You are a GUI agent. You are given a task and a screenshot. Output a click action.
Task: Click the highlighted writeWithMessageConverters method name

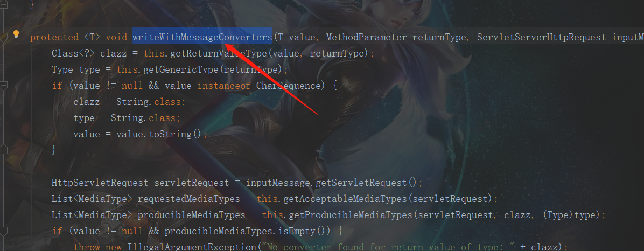click(202, 37)
